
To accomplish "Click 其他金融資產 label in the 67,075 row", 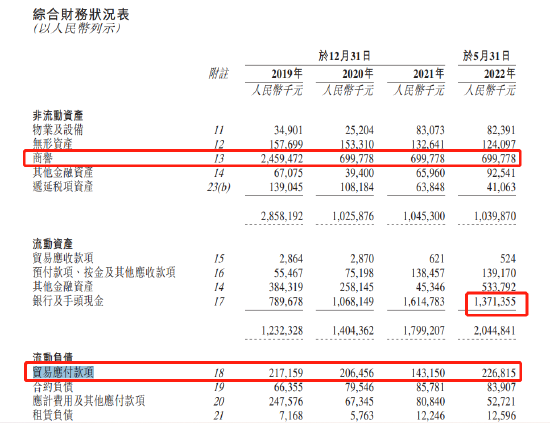I will coord(63,173).
